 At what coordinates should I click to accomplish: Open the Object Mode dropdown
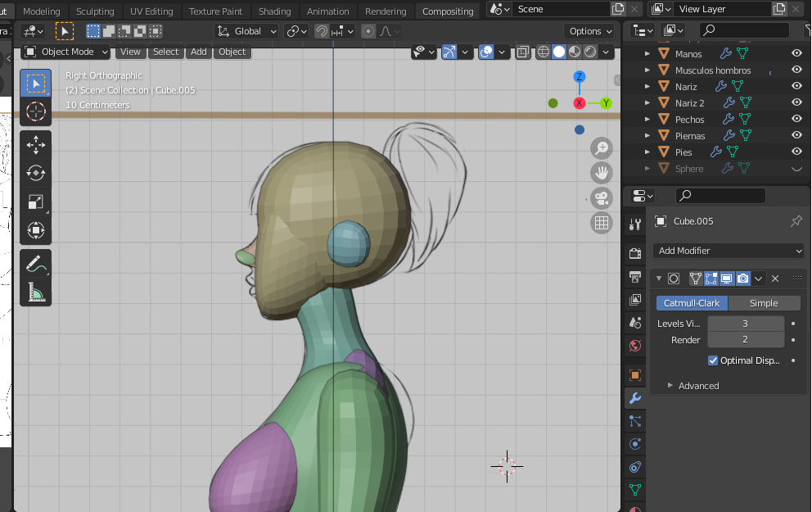click(66, 52)
